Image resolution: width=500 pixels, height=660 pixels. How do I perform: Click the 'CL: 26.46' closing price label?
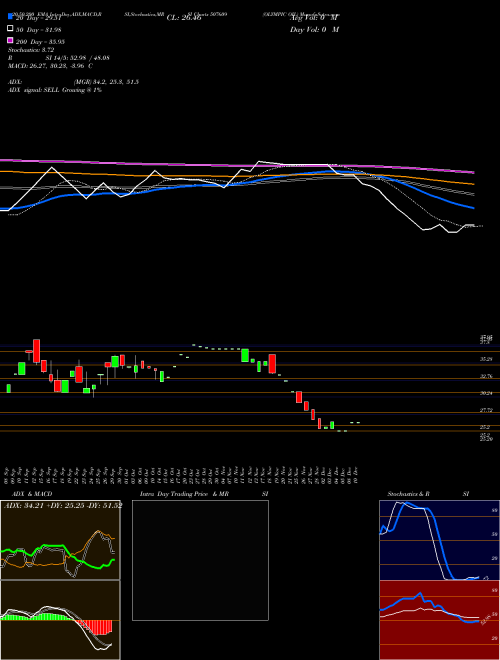[184, 18]
